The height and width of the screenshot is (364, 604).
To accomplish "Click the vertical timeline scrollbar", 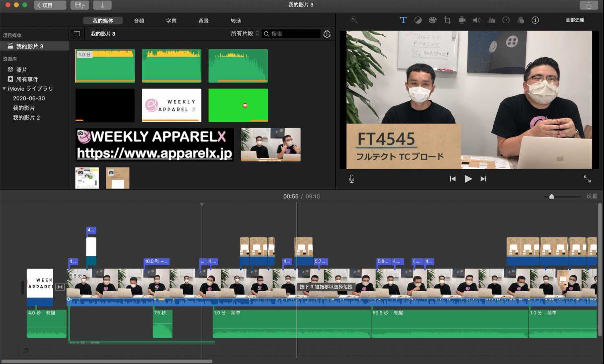I will click(x=600, y=270).
